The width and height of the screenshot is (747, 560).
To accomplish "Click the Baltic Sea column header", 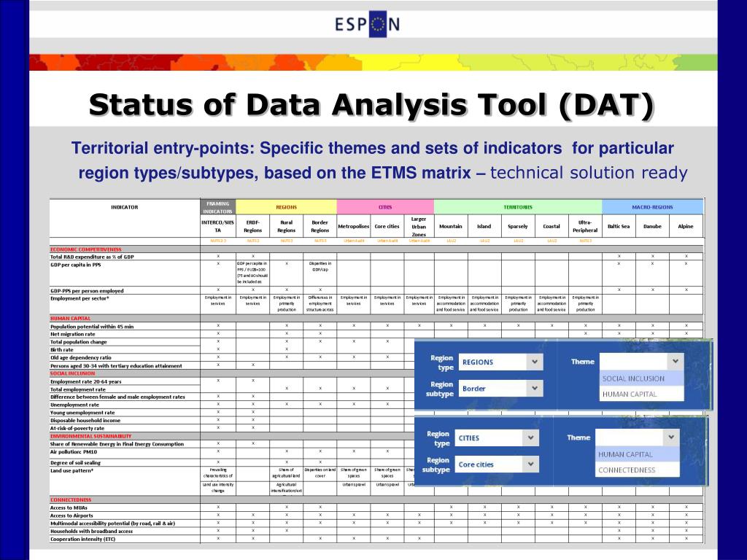I will 619,226.
